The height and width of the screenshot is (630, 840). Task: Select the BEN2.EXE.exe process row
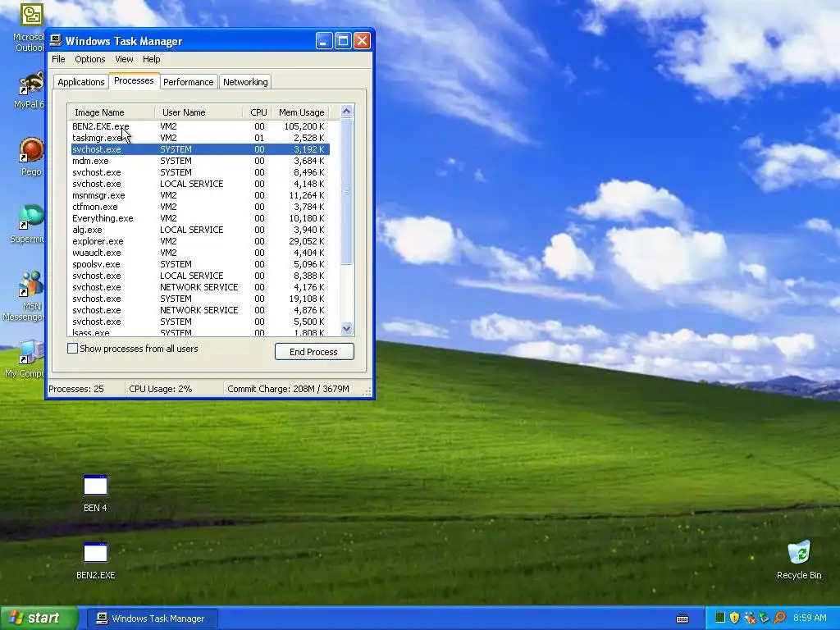[x=200, y=126]
